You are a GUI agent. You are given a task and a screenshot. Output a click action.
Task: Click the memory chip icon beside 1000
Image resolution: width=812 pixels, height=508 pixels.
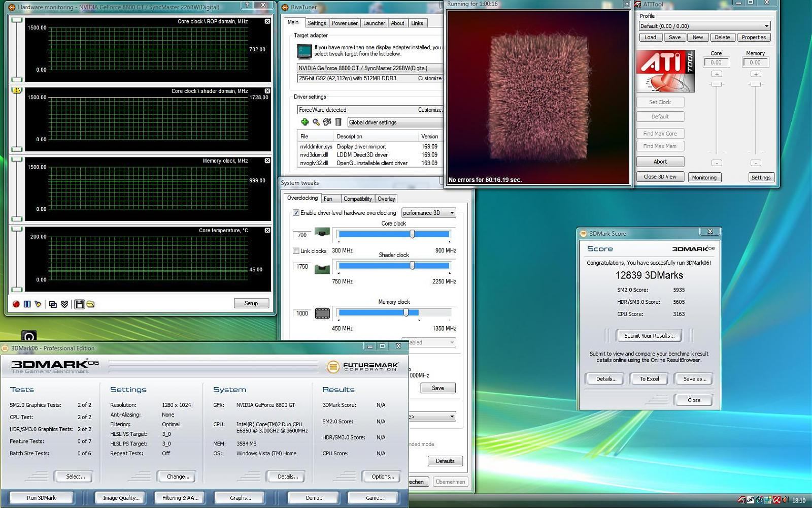pos(322,313)
